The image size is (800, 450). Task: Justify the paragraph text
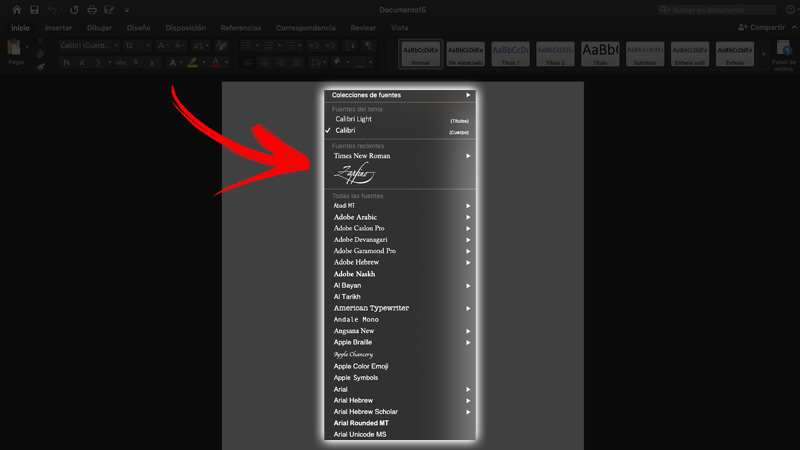pyautogui.click(x=297, y=62)
